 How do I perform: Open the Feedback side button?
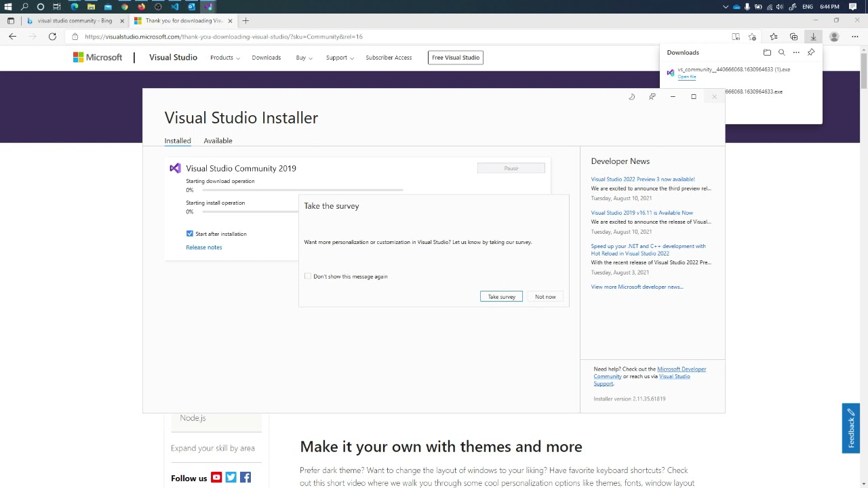(851, 428)
